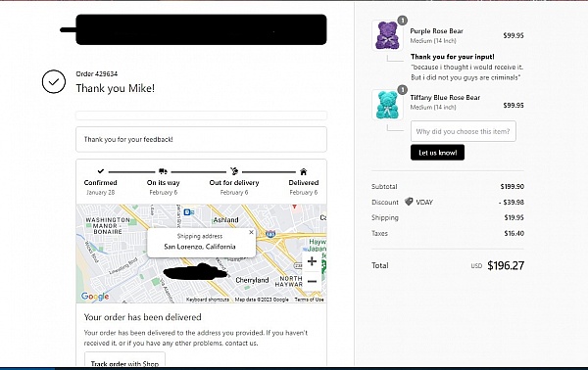Zoom out the map with minus button
The width and height of the screenshot is (588, 370).
point(312,281)
